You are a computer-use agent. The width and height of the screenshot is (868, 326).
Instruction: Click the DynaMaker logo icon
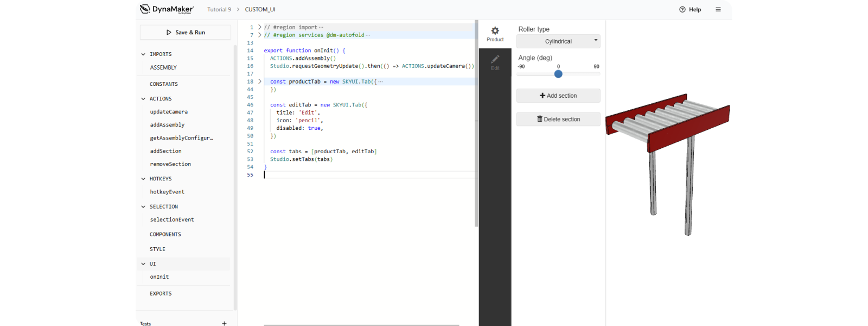click(145, 9)
